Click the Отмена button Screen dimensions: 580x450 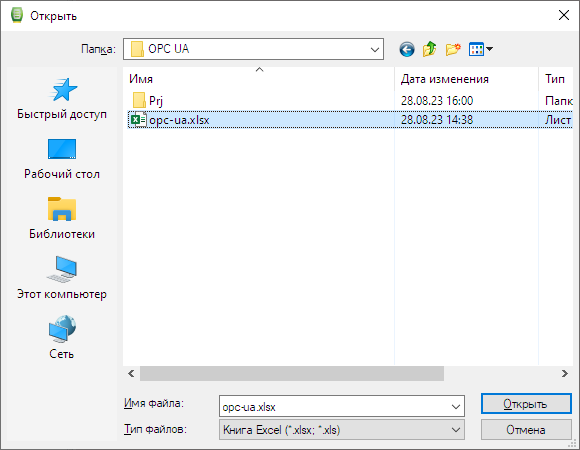526,430
